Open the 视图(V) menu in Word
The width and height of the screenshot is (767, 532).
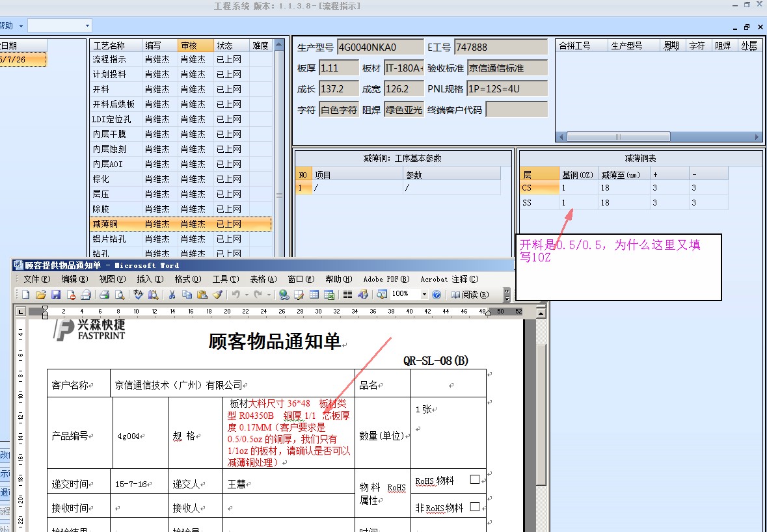coord(112,279)
